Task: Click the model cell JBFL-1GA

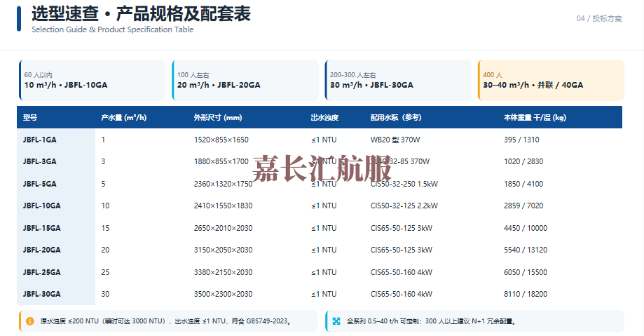Action: (39, 140)
